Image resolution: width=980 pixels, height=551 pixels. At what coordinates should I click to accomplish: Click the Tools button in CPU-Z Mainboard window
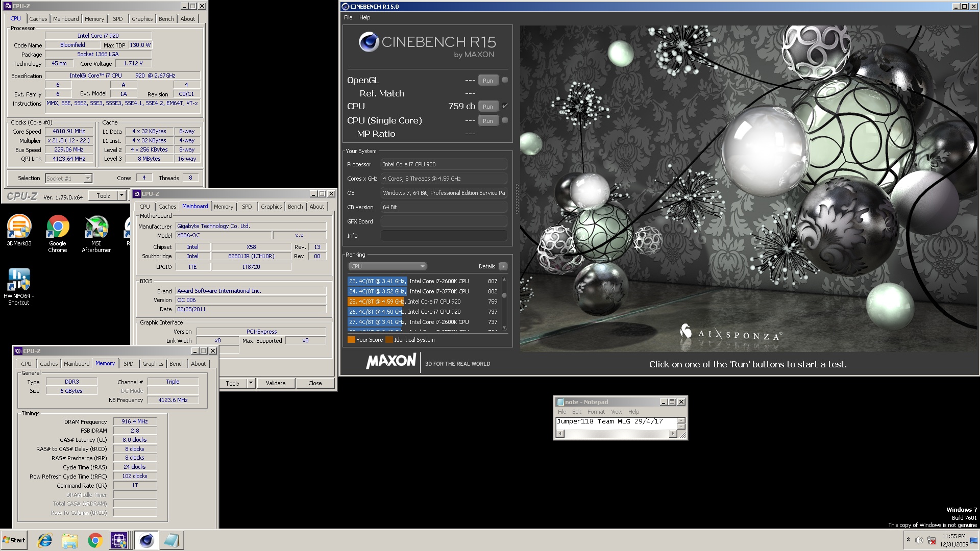232,383
